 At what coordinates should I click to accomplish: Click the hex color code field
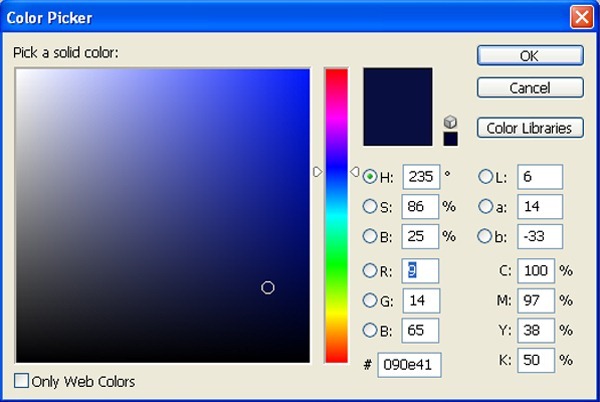[x=410, y=365]
